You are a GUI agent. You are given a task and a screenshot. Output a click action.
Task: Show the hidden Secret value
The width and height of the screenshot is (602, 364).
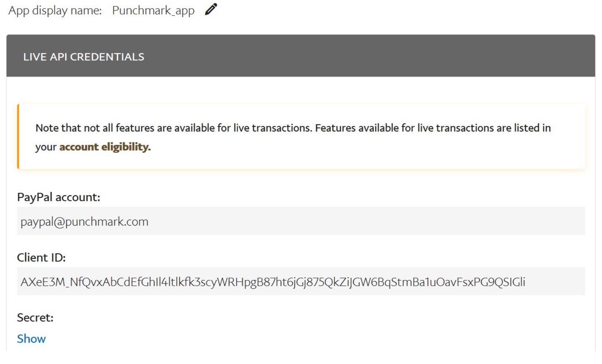pyautogui.click(x=31, y=339)
